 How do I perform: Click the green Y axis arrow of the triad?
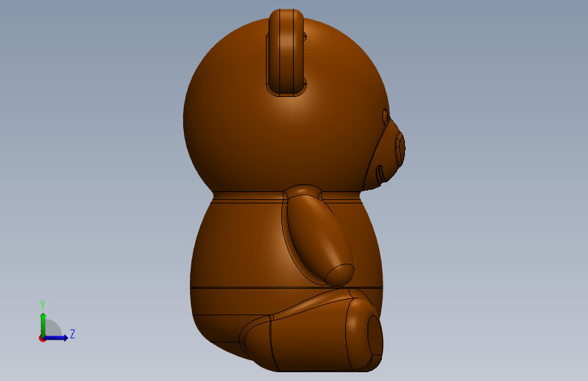[43, 323]
